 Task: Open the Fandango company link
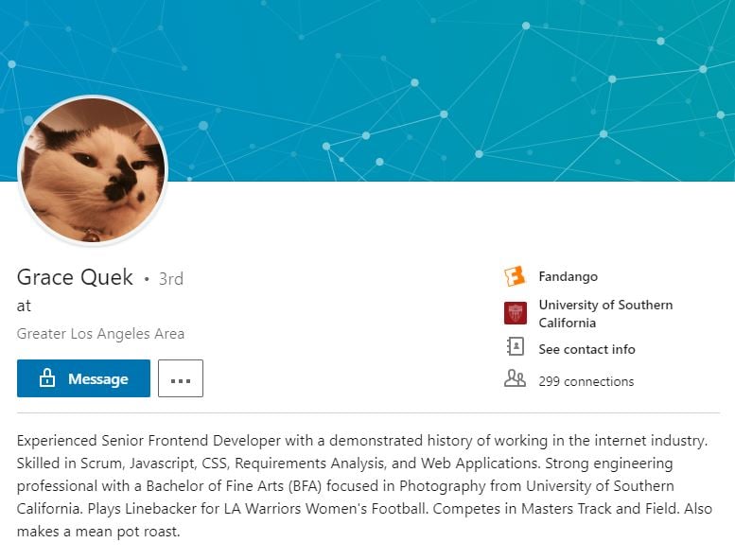pyautogui.click(x=568, y=277)
